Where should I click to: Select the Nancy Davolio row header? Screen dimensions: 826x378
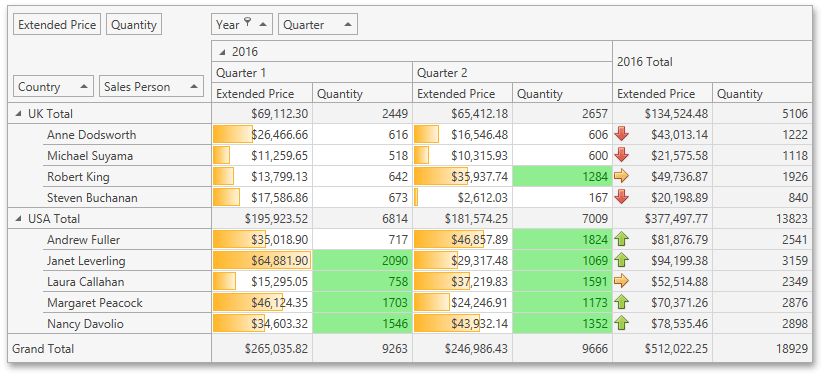[x=127, y=323]
